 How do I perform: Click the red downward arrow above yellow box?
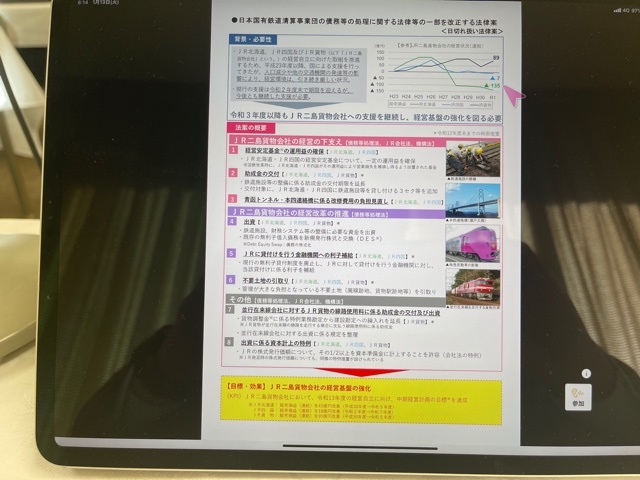tap(361, 372)
